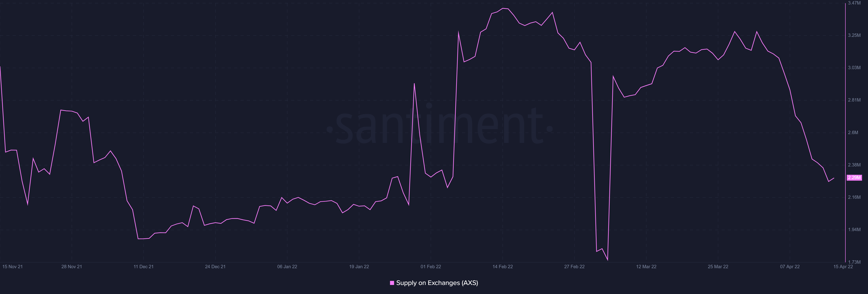Select the 24 Dec 21 axis label
868x294 pixels.
click(x=215, y=267)
